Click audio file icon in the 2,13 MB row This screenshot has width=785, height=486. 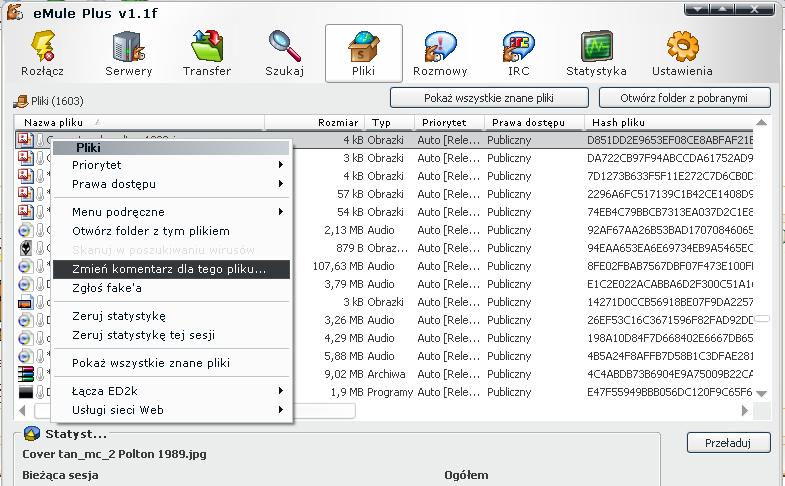25,230
